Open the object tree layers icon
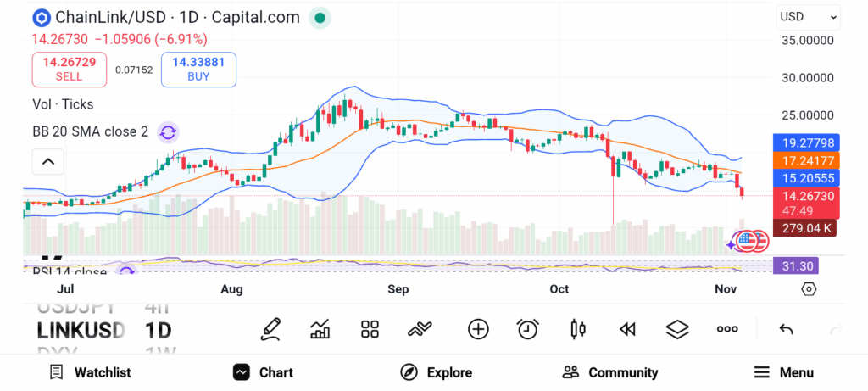Screen dimensions: 868x391 click(677, 329)
